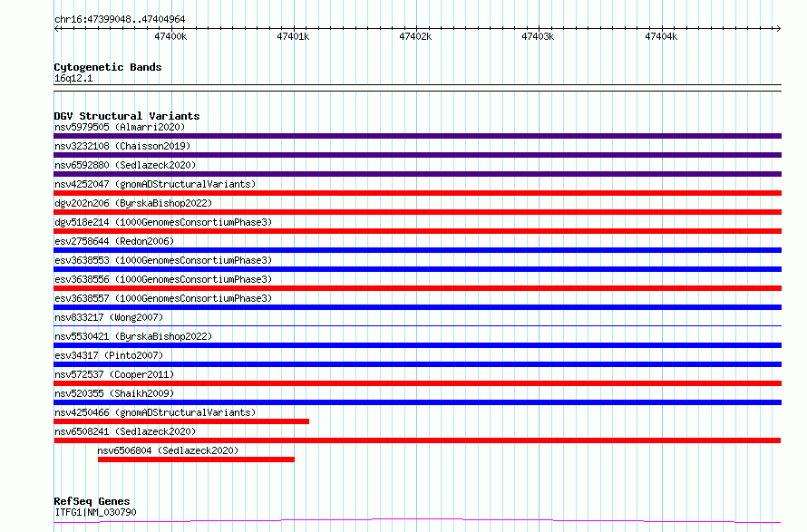Select the blue bar under esv3638553

click(417, 269)
